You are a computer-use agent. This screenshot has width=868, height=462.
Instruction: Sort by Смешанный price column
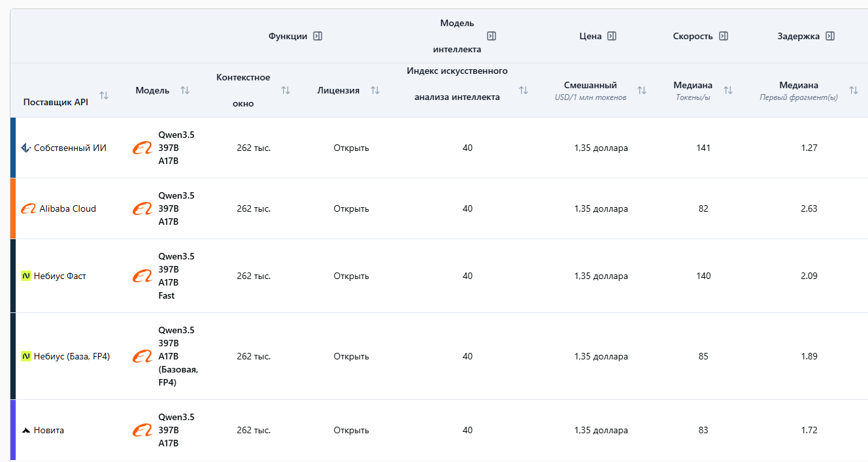pyautogui.click(x=642, y=90)
